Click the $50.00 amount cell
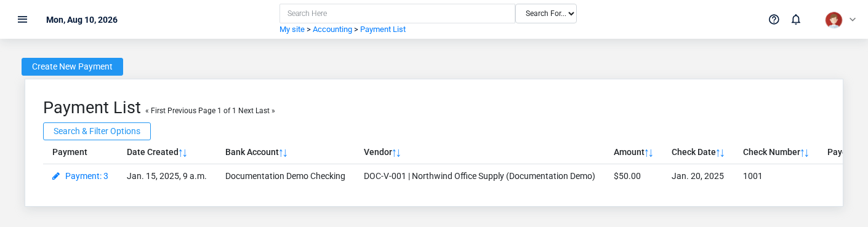 click(627, 176)
